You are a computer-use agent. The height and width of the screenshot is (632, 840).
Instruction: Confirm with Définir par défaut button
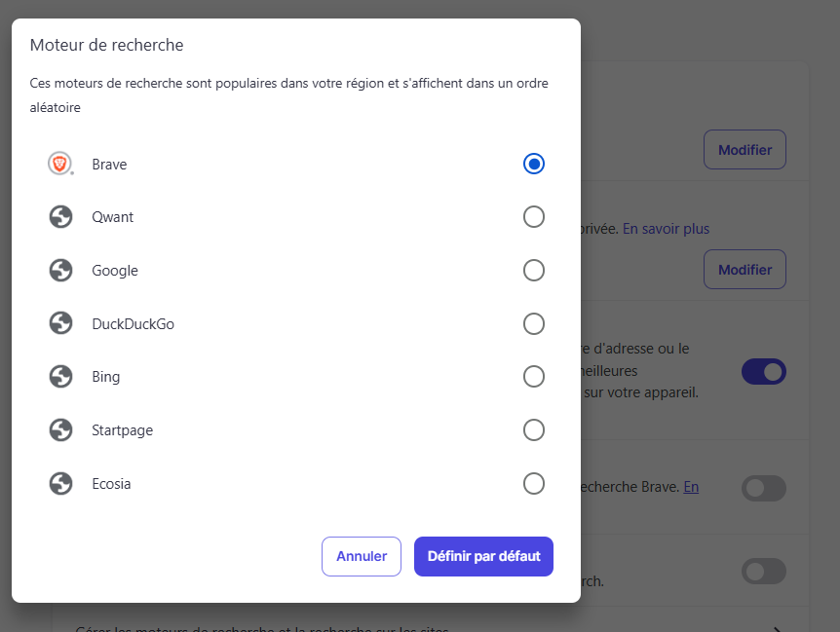483,556
